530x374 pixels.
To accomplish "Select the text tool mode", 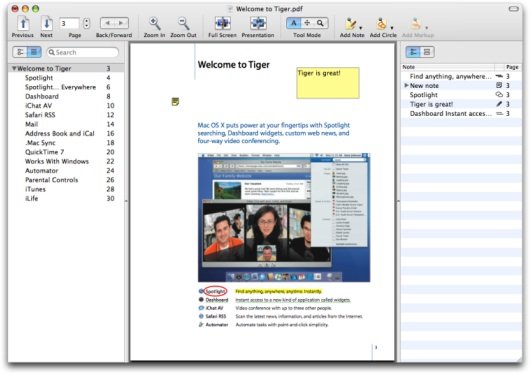I will [x=293, y=23].
